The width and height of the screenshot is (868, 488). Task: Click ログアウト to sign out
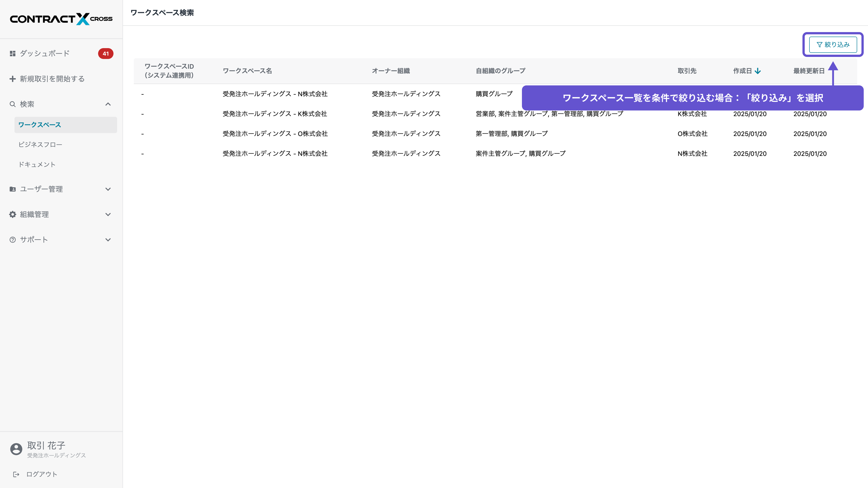41,474
